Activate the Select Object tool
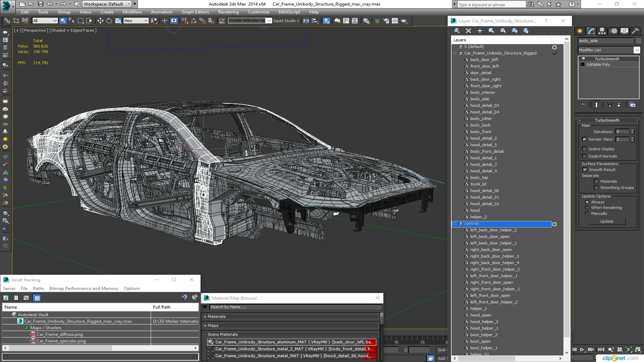Image resolution: width=644 pixels, height=362 pixels. (63, 21)
